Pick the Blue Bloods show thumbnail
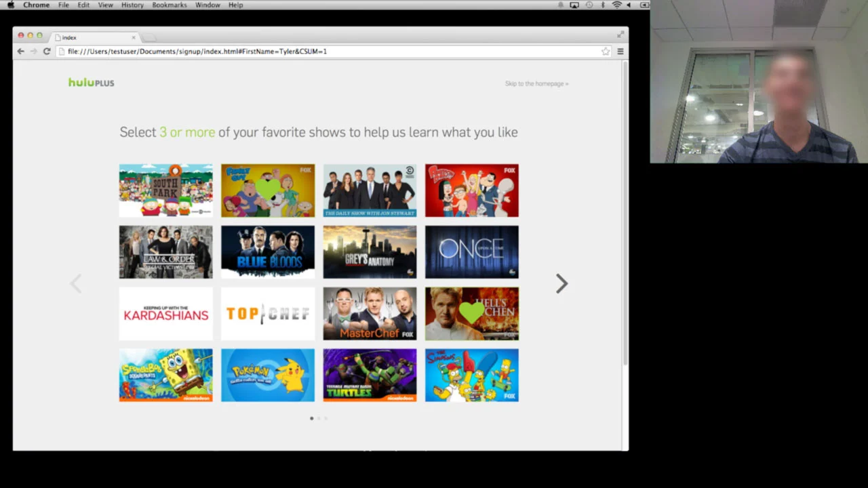This screenshot has height=488, width=868. [268, 252]
